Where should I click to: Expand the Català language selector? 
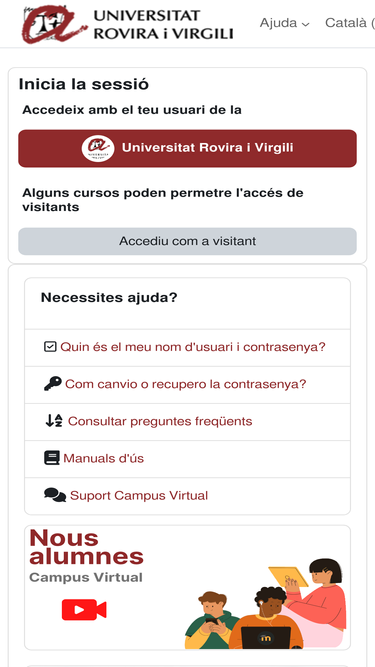(x=350, y=23)
